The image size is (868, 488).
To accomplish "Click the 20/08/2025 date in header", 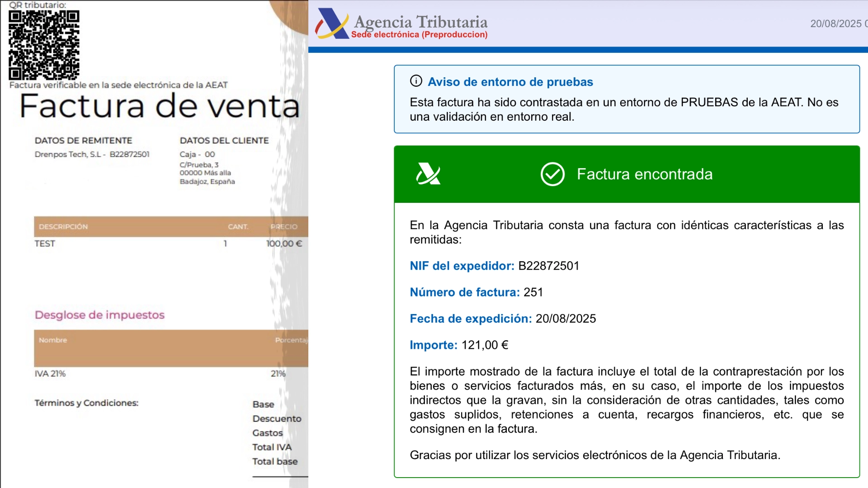I will 836,23.
